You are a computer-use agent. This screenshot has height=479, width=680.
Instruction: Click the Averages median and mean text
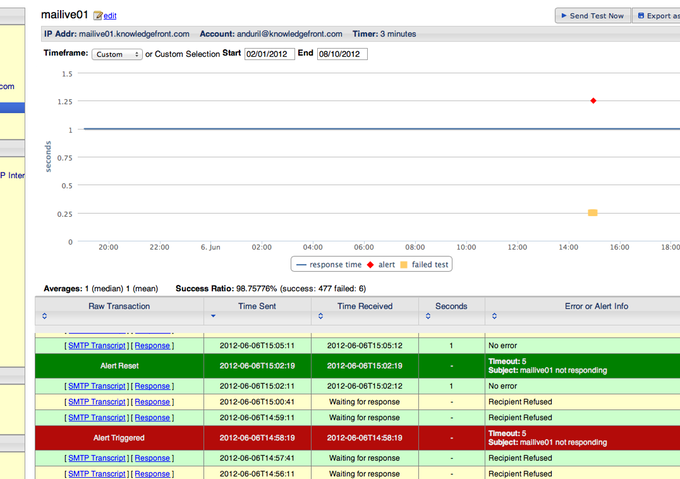[101, 288]
